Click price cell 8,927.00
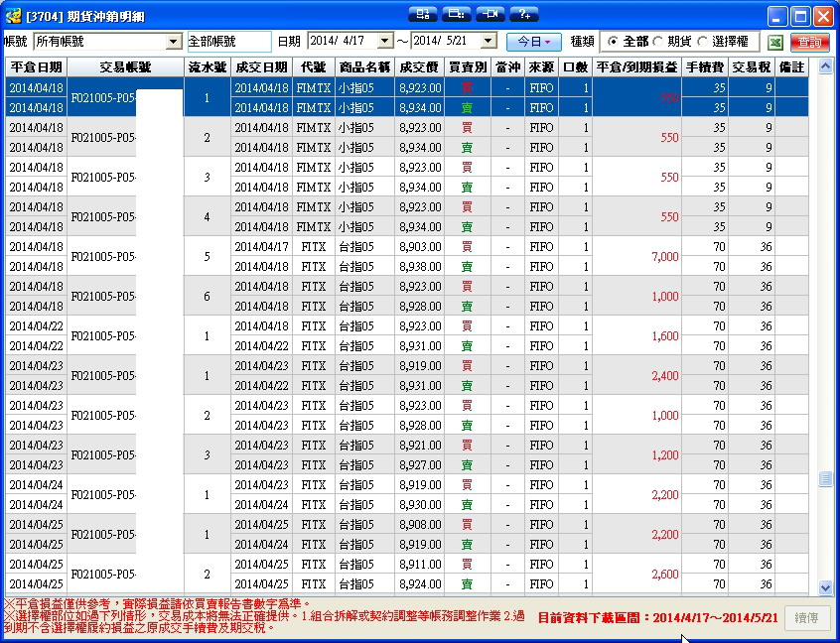 (419, 464)
